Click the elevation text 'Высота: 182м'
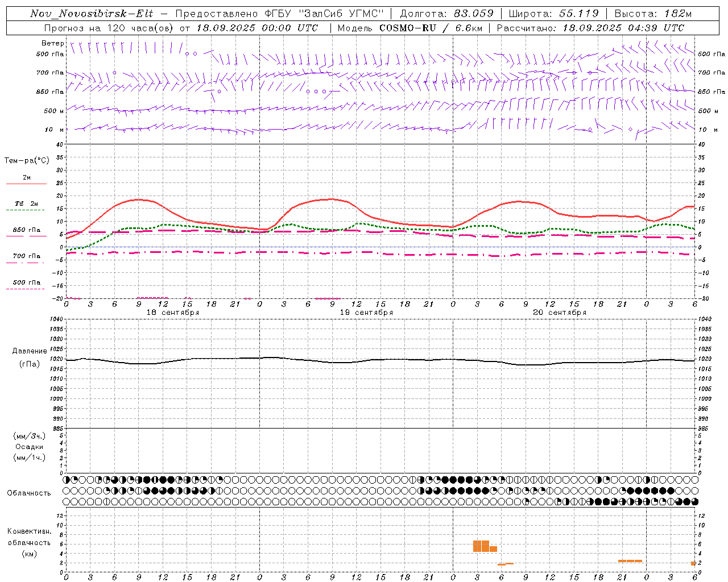 [x=653, y=14]
